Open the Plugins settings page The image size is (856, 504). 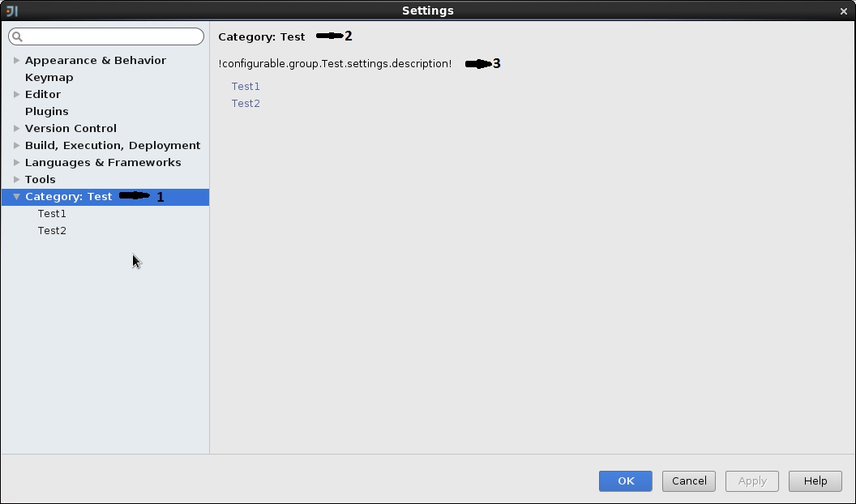click(47, 111)
